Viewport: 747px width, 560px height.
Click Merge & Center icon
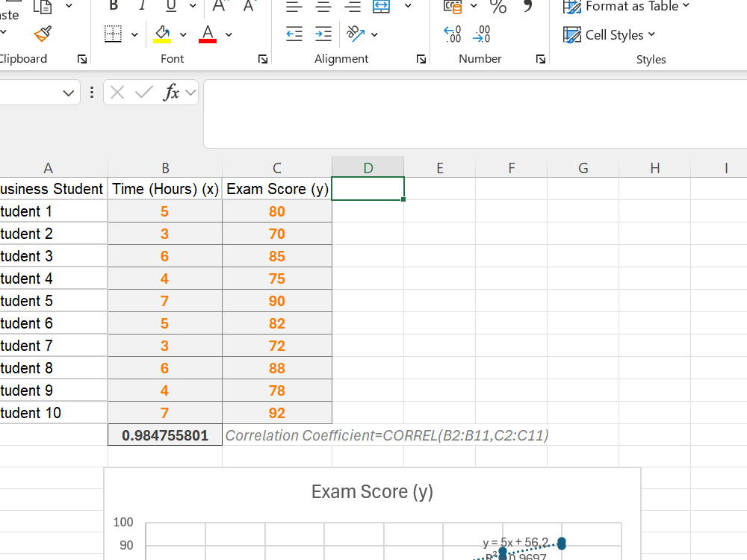click(382, 6)
